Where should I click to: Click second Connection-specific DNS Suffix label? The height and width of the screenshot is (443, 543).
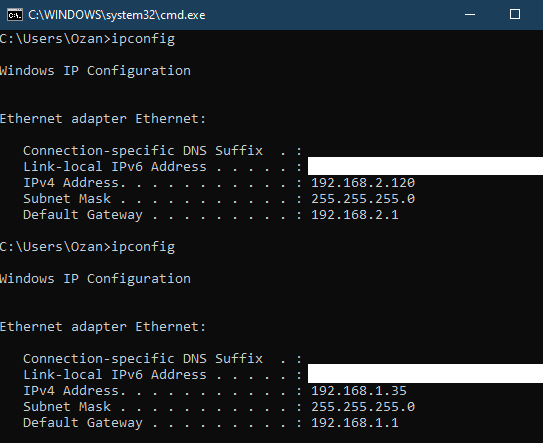[143, 359]
